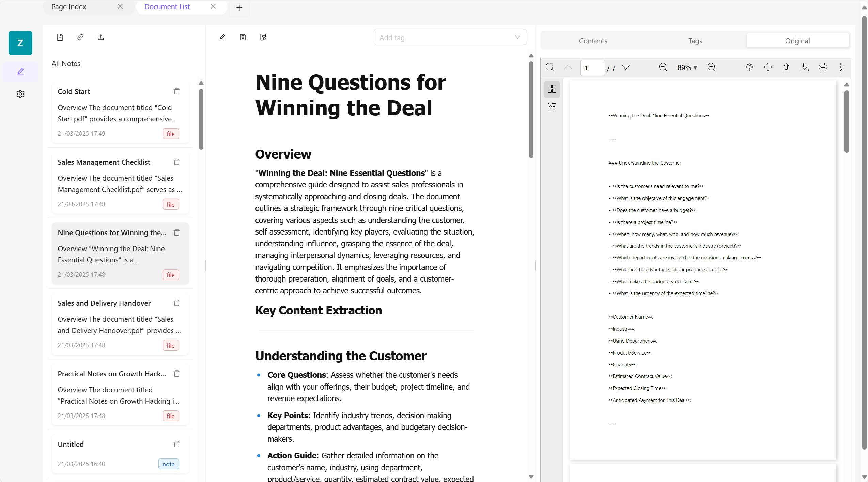Switch to the Page Index tab
868x482 pixels.
(69, 7)
